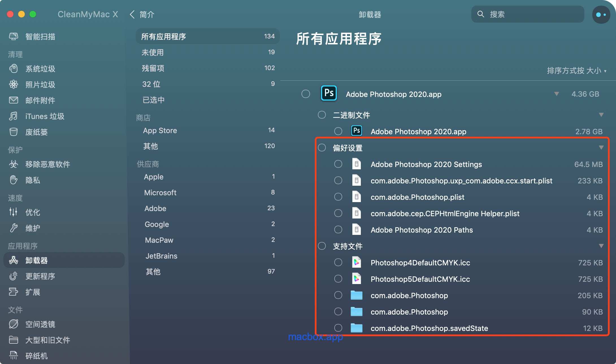Collapse Adobe Photoshop 2020.app disclosure triangle
The height and width of the screenshot is (364, 616).
click(556, 94)
